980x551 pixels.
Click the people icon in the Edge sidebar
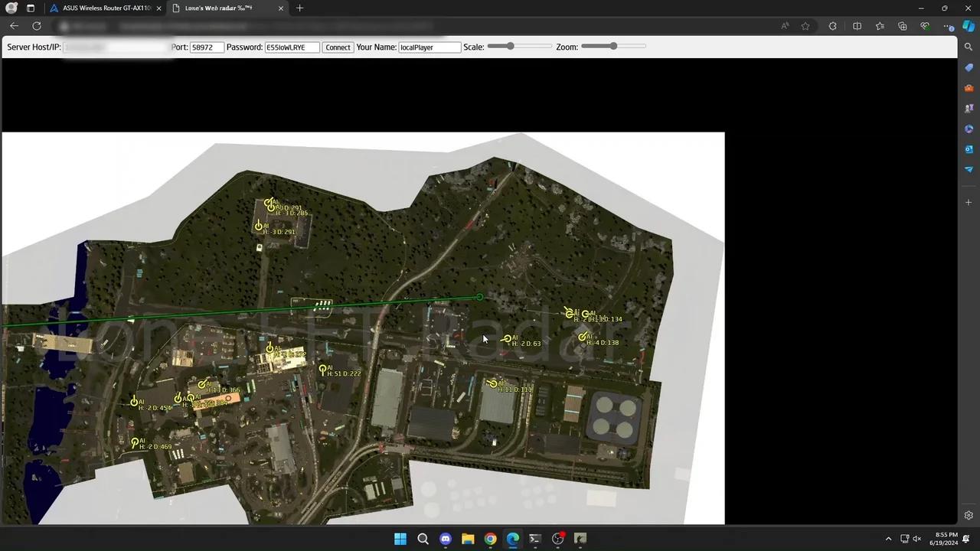point(969,107)
